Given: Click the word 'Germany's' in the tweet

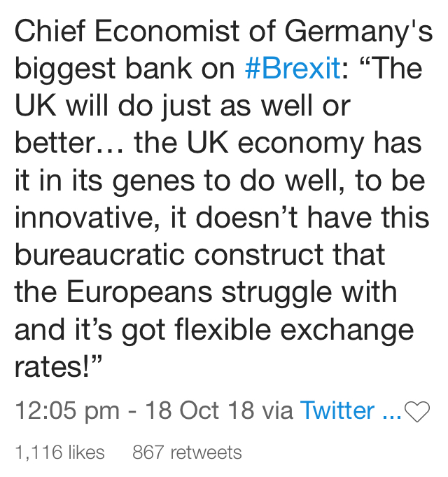Looking at the screenshot, I should [x=358, y=32].
